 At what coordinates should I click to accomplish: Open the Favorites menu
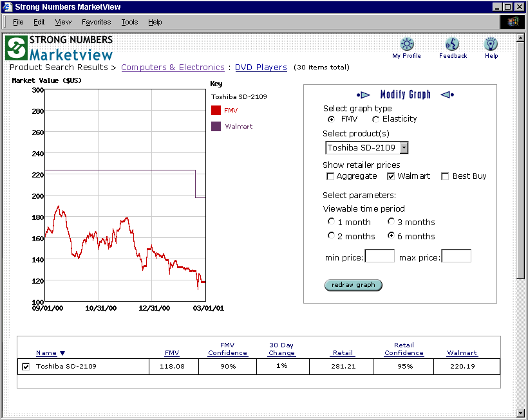pos(96,22)
